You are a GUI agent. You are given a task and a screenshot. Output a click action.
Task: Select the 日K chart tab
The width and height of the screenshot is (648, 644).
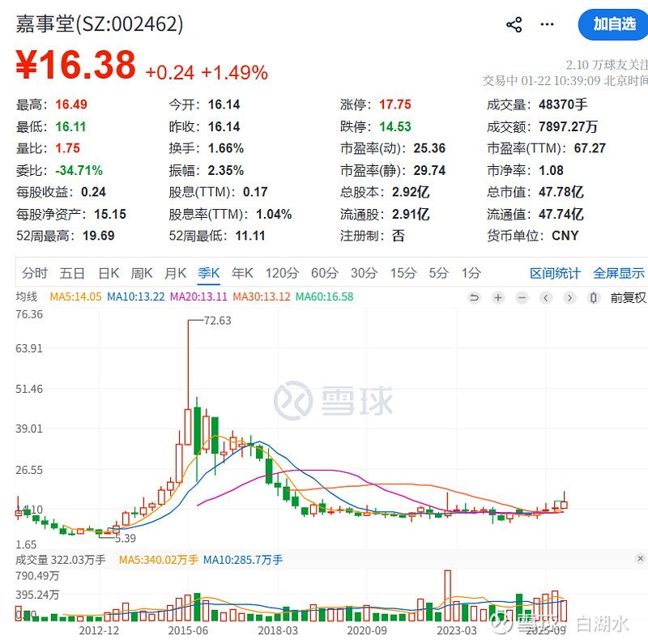coord(109,273)
